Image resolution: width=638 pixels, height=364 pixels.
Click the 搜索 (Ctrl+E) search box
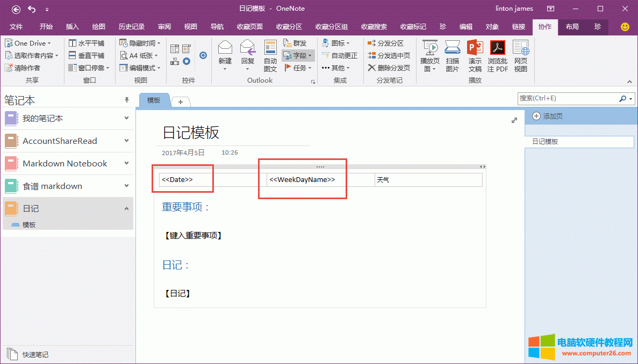[568, 99]
